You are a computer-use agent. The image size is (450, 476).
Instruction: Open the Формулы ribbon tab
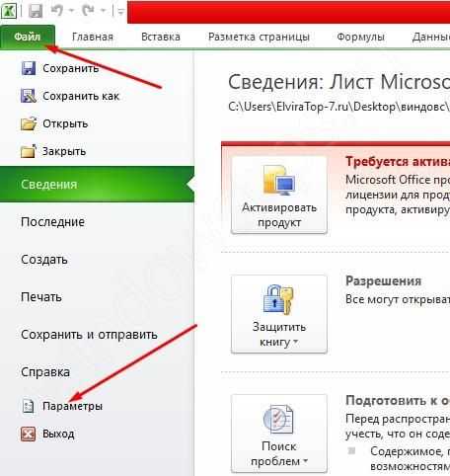pyautogui.click(x=360, y=37)
